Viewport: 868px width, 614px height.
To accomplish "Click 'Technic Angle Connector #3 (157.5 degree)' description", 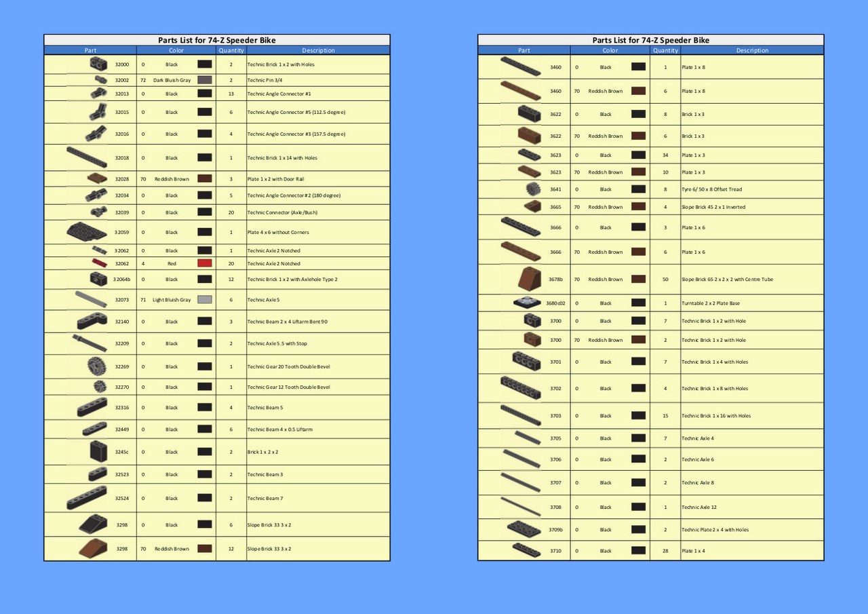I will 296,134.
